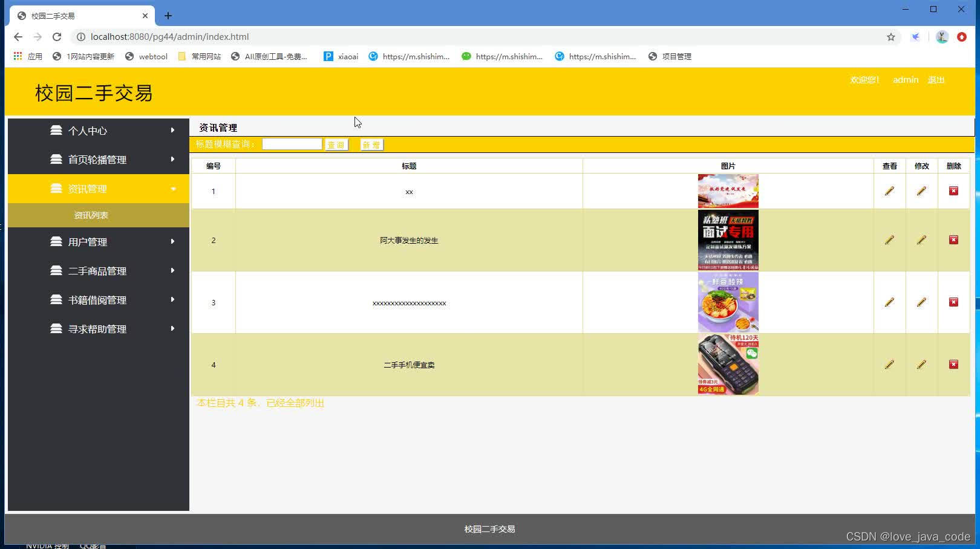Reload the current page
Image resolution: width=980 pixels, height=549 pixels.
pos(57,37)
